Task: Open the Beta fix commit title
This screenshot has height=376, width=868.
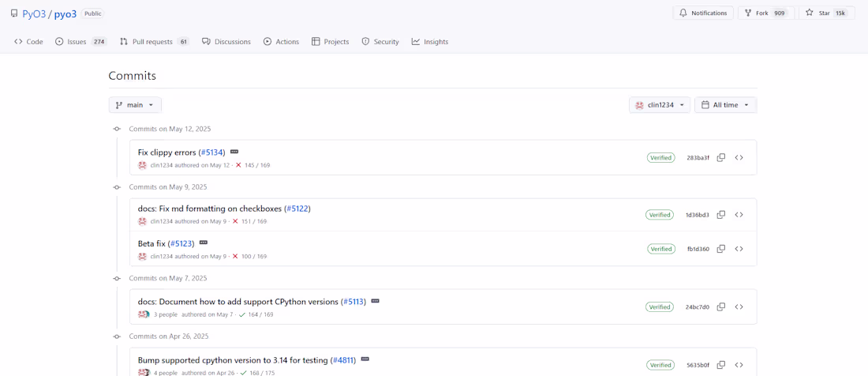Action: (x=152, y=243)
